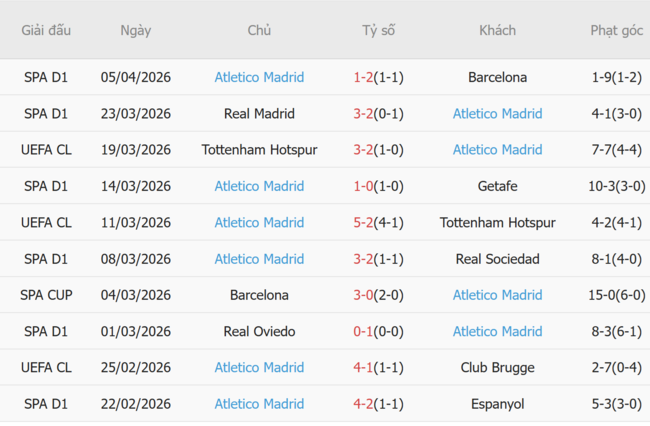650x426 pixels.
Task: Select the date 23/03/2026
Action: tap(135, 114)
